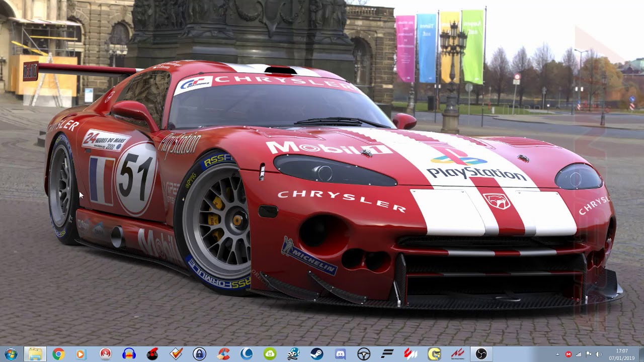Launch KeePass padlock icon
Image resolution: width=644 pixels, height=362 pixels.
199,354
